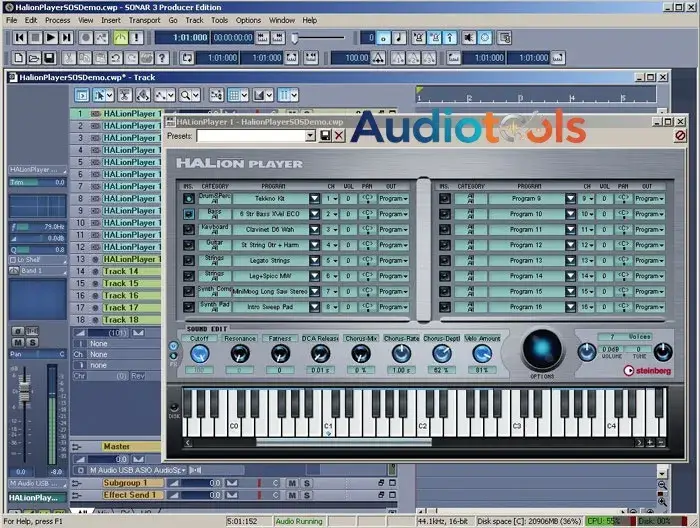Open the Process menu
The height and width of the screenshot is (528, 700).
pyautogui.click(x=58, y=20)
